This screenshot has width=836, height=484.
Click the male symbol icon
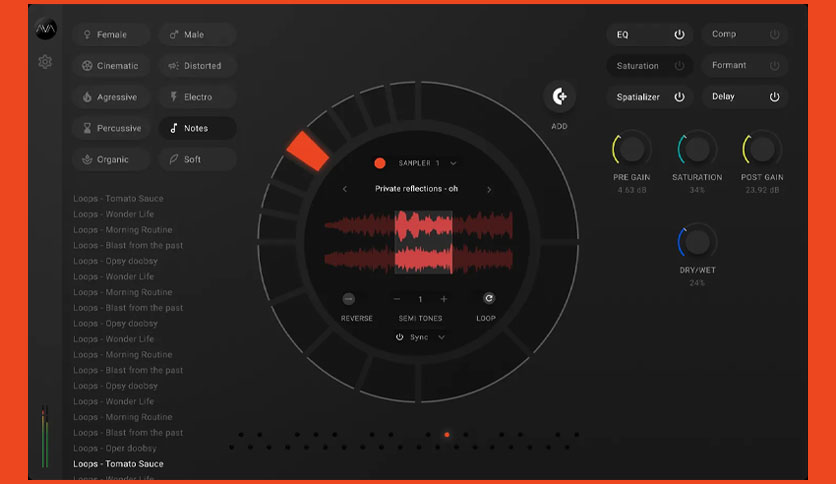click(x=174, y=35)
